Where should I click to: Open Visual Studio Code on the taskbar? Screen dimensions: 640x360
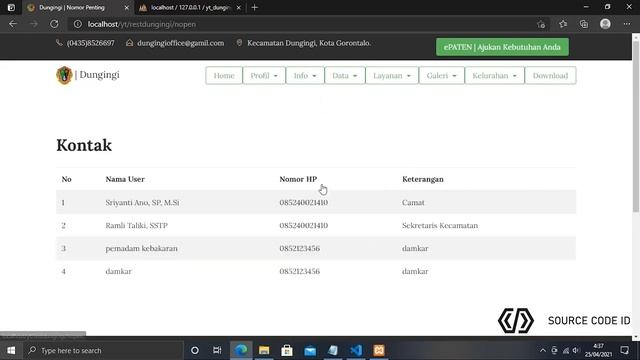click(x=356, y=350)
